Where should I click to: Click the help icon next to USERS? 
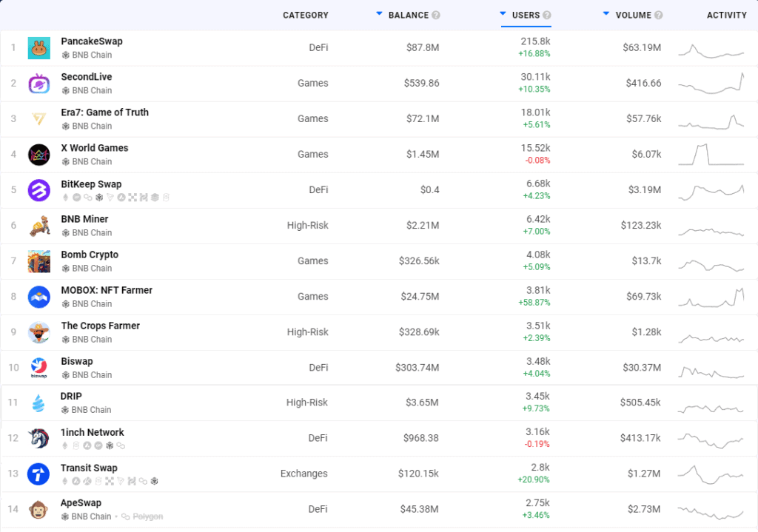point(547,15)
